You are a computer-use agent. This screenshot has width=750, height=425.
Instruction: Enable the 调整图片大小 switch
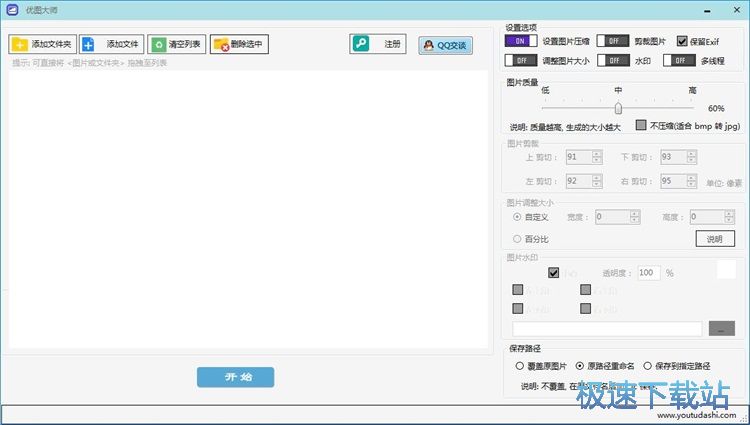[521, 60]
